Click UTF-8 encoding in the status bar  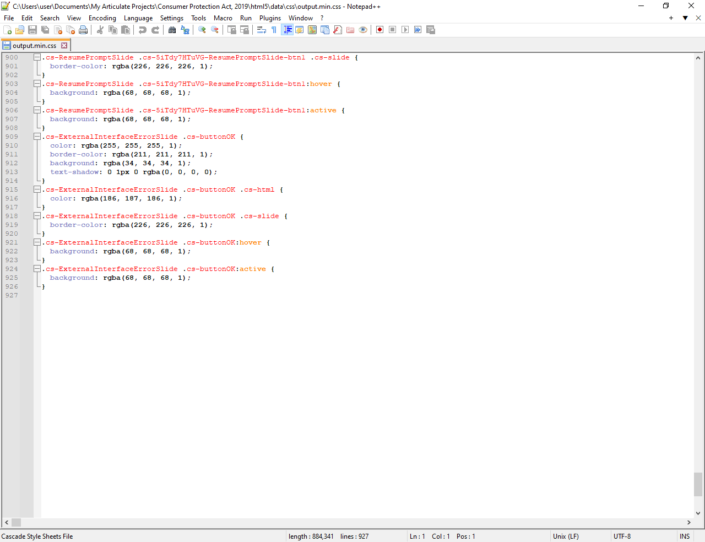[622, 536]
